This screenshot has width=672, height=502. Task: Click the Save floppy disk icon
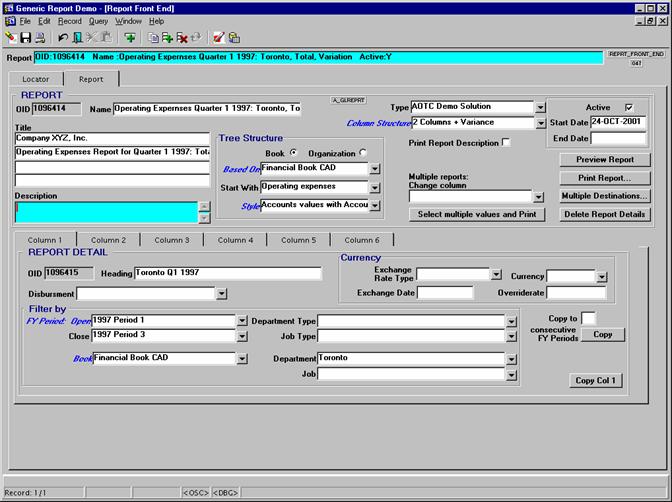coord(25,38)
